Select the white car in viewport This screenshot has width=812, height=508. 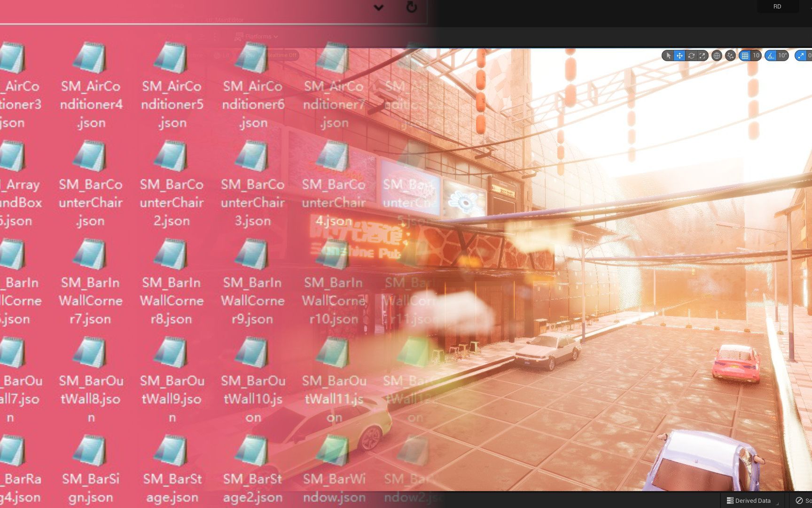[547, 350]
